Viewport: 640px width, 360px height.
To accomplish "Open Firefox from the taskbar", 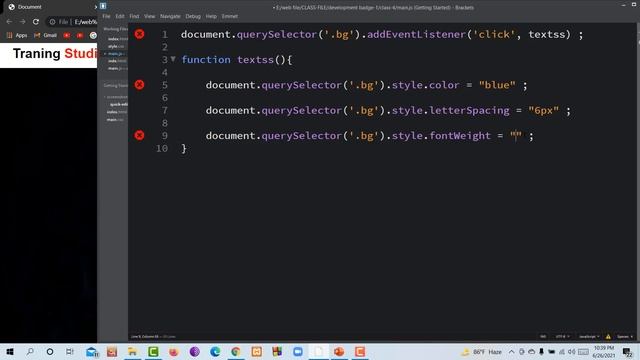I will [174, 351].
